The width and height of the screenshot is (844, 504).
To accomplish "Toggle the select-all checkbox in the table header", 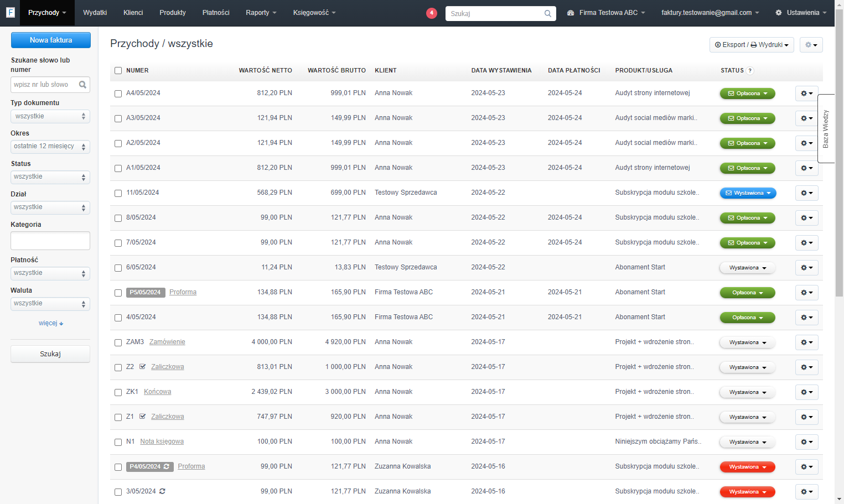I will [x=118, y=70].
